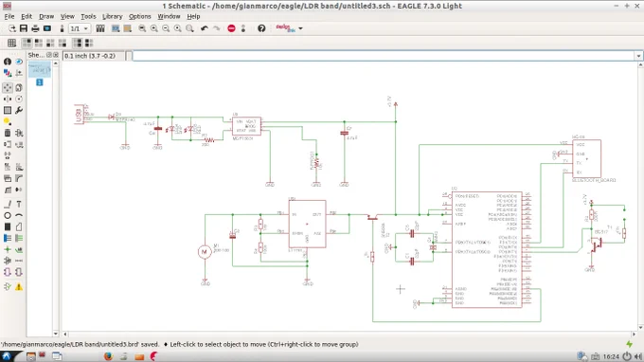
Task: Click the volume icon in the system tray
Action: [x=637, y=356]
